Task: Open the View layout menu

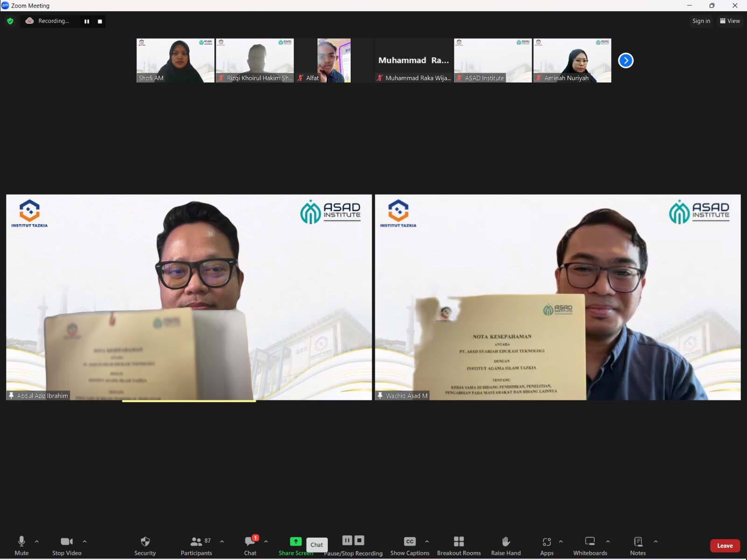Action: (730, 21)
